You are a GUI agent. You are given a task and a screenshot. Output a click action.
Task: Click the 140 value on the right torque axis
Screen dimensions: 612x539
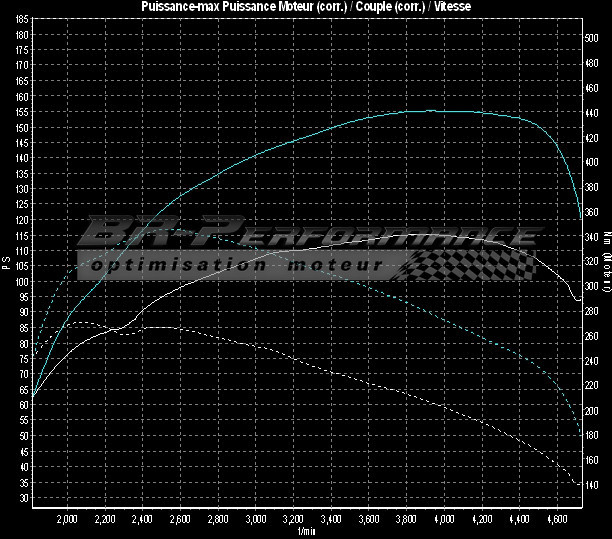tap(591, 484)
